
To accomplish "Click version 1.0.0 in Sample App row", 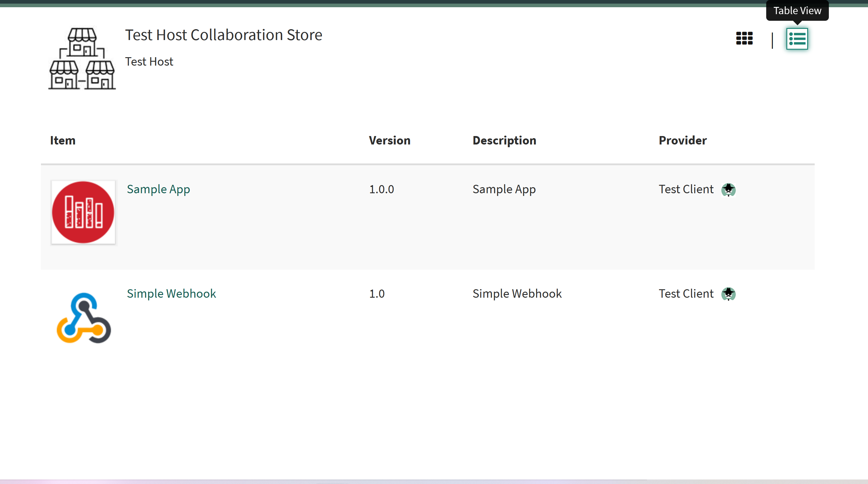I will click(x=381, y=189).
